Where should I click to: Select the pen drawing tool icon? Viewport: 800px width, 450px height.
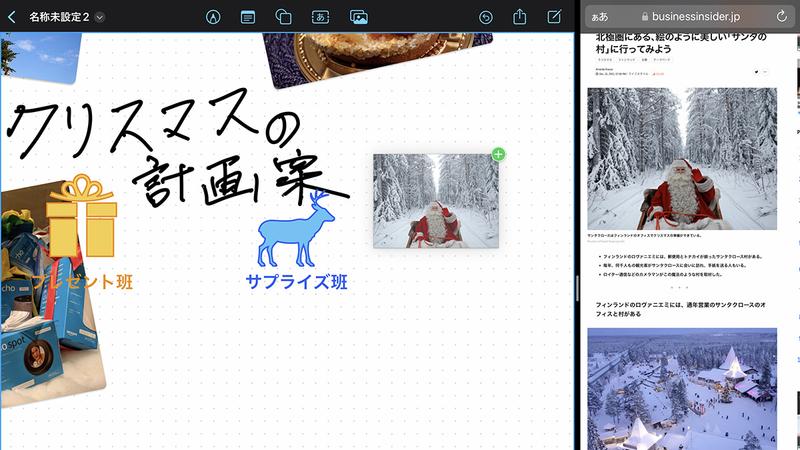click(x=213, y=17)
